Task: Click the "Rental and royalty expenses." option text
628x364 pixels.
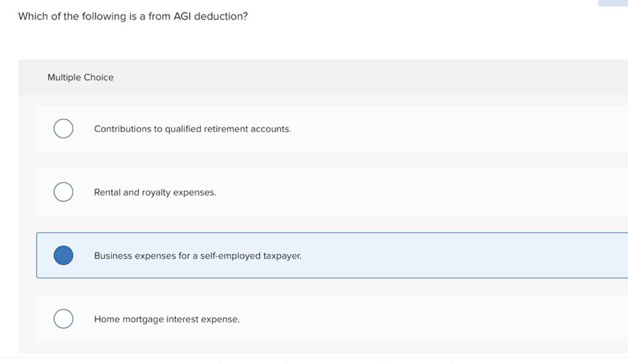Action: pos(155,192)
